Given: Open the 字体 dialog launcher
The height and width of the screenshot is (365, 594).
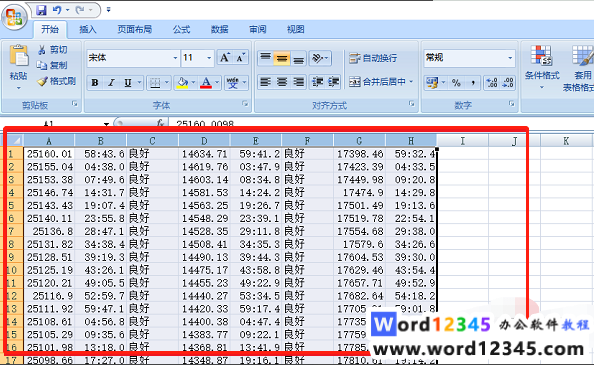Looking at the screenshot, I should pos(245,104).
